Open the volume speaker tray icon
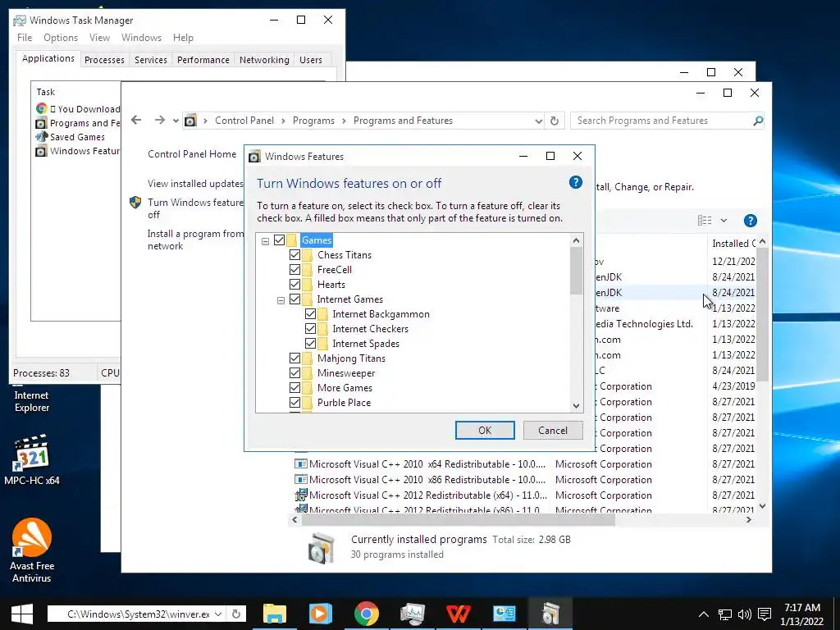Image resolution: width=840 pixels, height=630 pixels. (x=745, y=614)
